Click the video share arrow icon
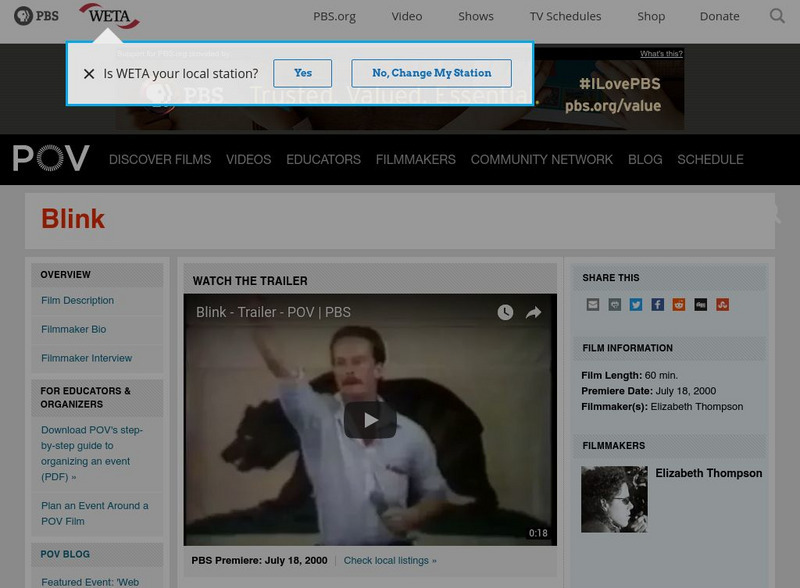 (x=533, y=312)
